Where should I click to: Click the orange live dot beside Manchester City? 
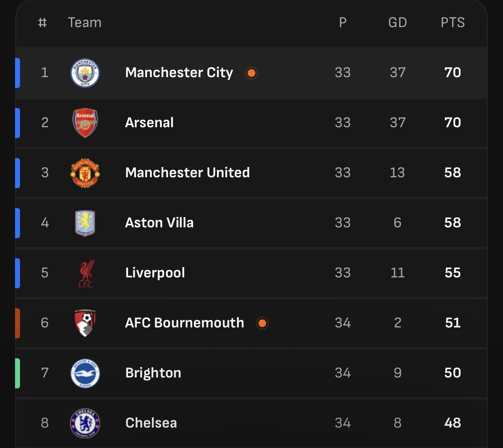251,73
